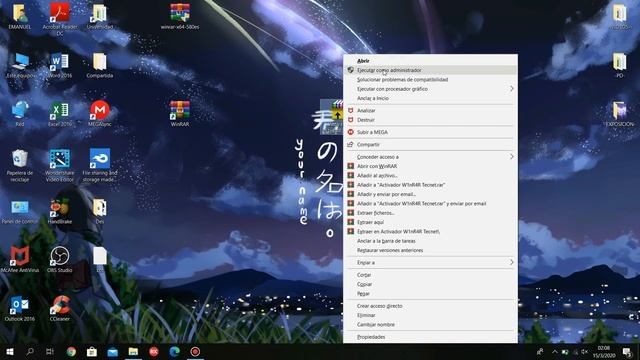Screen dimensions: 640x360
Task: Choose Cortar in the context menu
Action: click(x=431, y=275)
